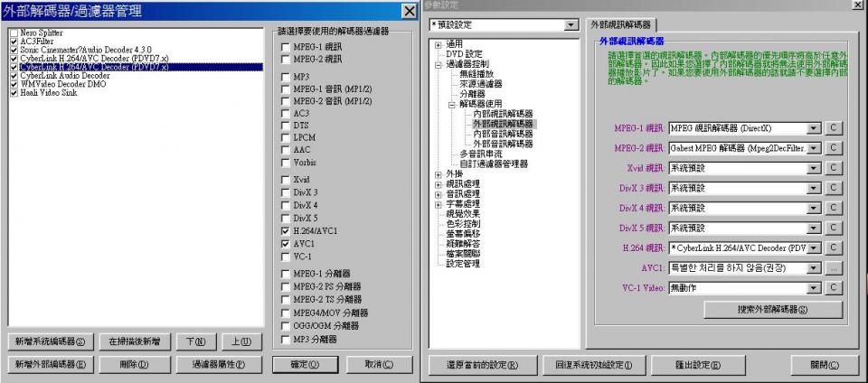Enable the MPEG4/MOV 分離器 checkbox
The height and width of the screenshot is (383, 868).
coord(285,313)
